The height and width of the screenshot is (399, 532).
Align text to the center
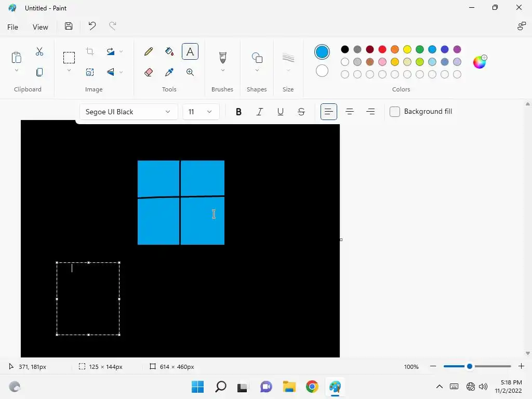350,112
